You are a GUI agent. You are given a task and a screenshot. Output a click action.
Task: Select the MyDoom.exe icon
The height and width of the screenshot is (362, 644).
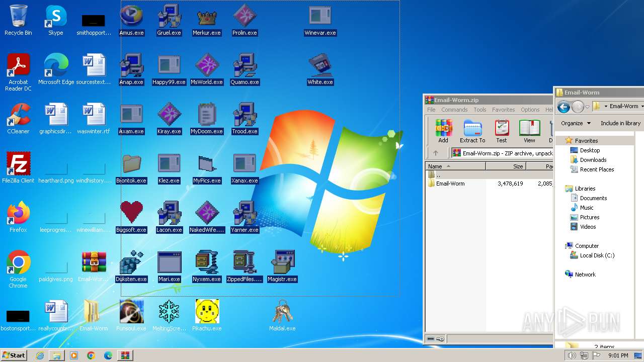pos(207,119)
